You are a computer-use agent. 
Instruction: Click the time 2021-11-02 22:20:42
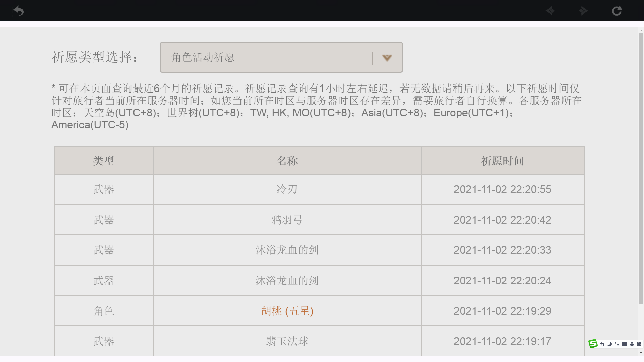coord(502,220)
